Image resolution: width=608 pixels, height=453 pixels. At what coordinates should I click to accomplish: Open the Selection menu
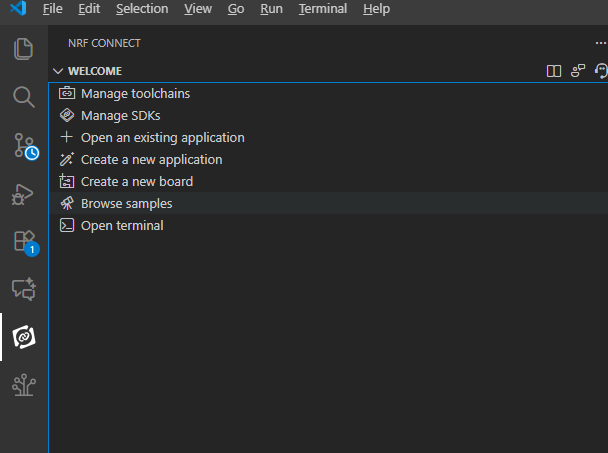point(142,9)
